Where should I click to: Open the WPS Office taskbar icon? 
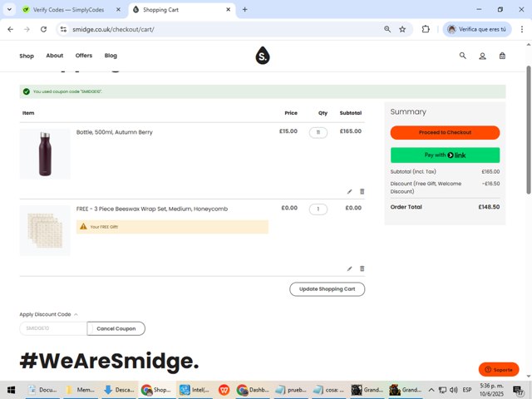[x=224, y=390]
